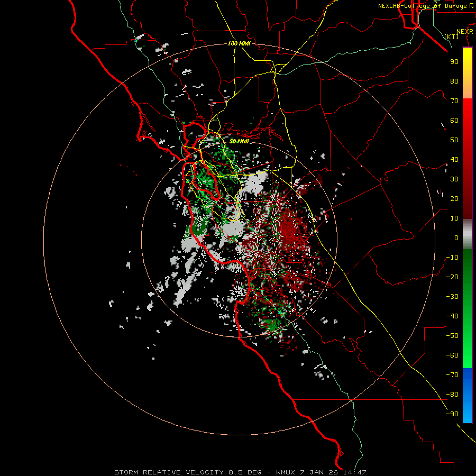Select the -80 value on velocity scale
Screen dimensions: 476x476
[452, 395]
